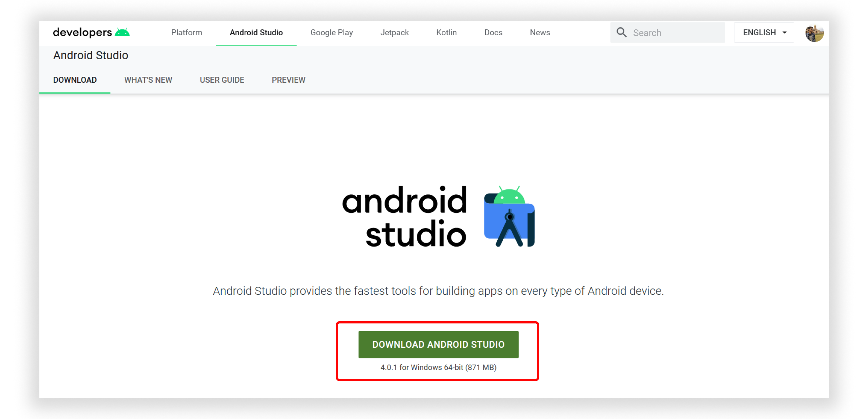Click the DOWNLOAD ANDROID STUDIO button
The height and width of the screenshot is (419, 868).
(438, 344)
